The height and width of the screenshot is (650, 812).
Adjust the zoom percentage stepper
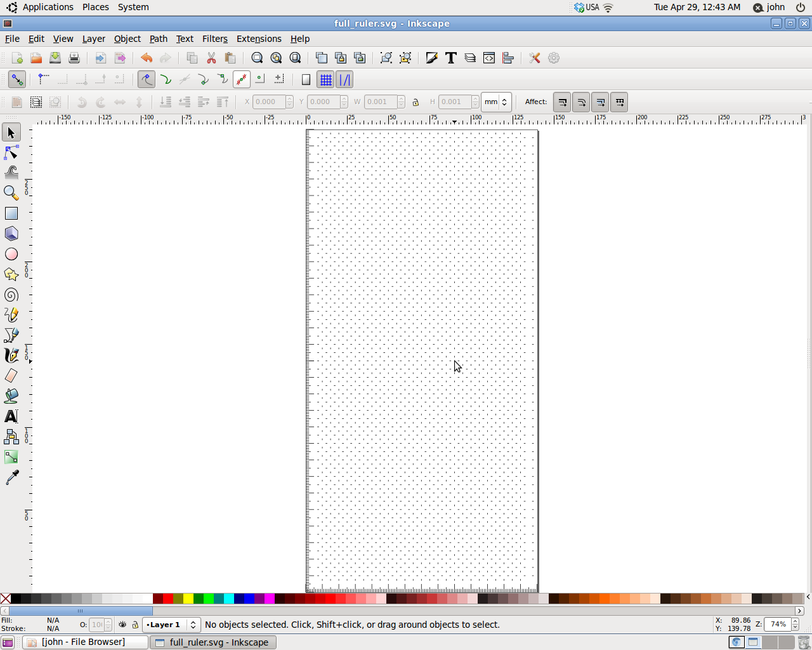point(795,625)
